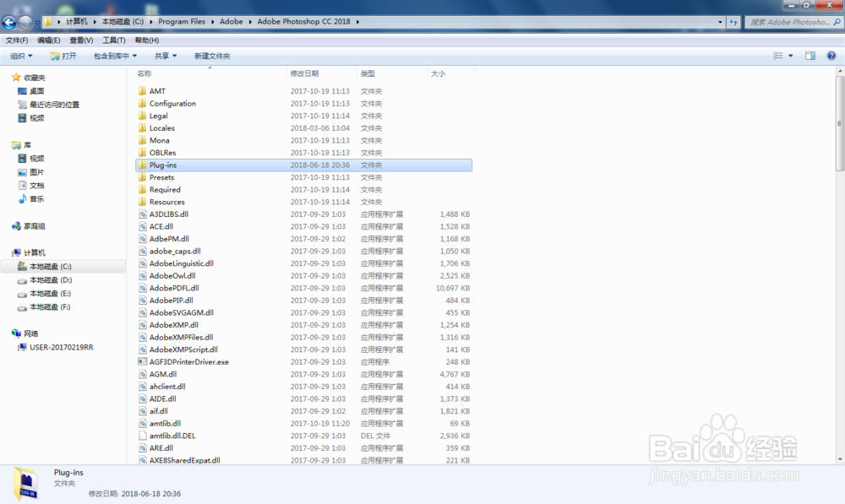The height and width of the screenshot is (504, 845).
Task: Select 库 in navigation pane
Action: pyautogui.click(x=27, y=145)
